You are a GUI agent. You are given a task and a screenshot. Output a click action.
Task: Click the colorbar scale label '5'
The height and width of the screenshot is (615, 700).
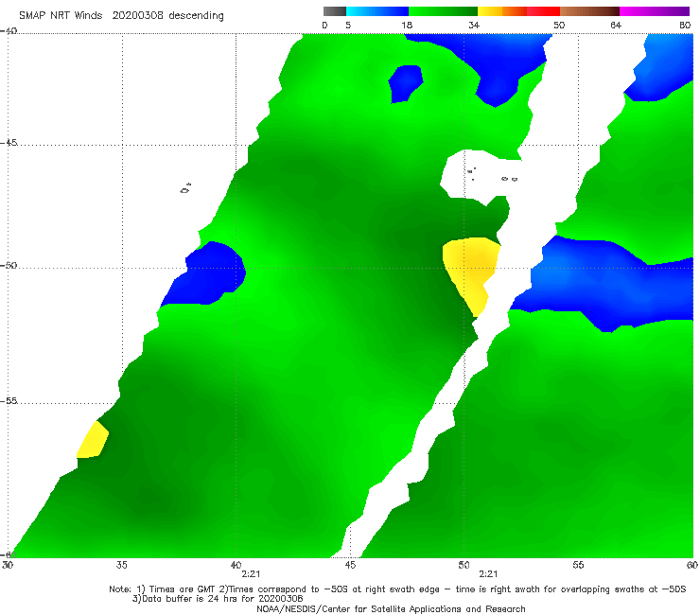coord(348,25)
